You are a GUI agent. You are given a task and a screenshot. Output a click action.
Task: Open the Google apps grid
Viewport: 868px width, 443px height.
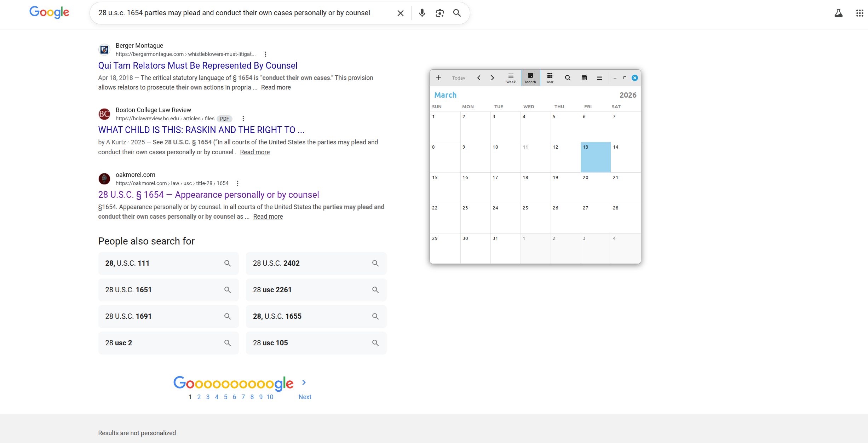click(x=860, y=13)
